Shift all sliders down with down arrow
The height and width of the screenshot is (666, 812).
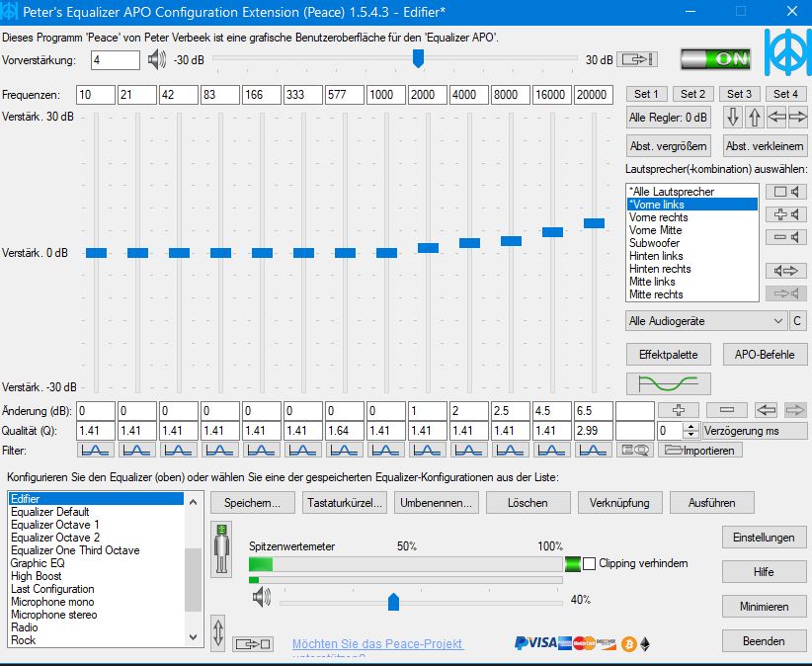coord(733,117)
